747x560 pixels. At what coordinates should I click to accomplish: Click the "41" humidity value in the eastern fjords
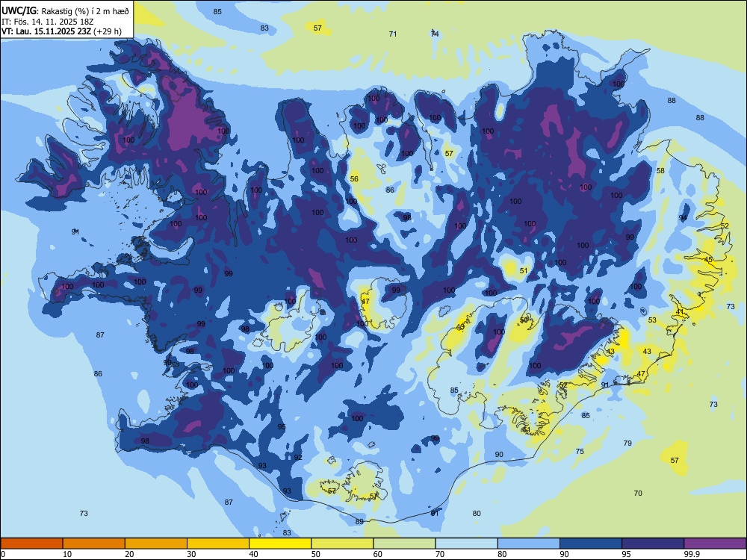tap(680, 312)
